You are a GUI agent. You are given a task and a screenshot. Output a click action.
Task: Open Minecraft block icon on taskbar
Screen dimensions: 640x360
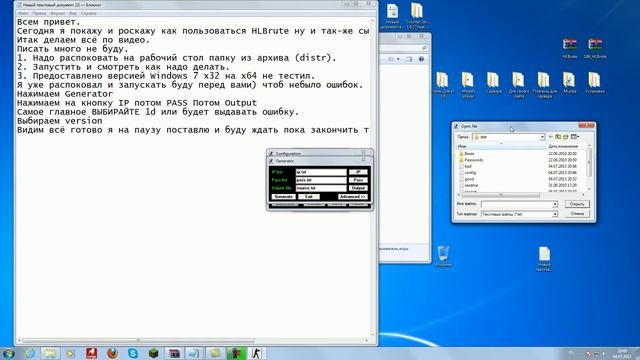[x=153, y=353]
